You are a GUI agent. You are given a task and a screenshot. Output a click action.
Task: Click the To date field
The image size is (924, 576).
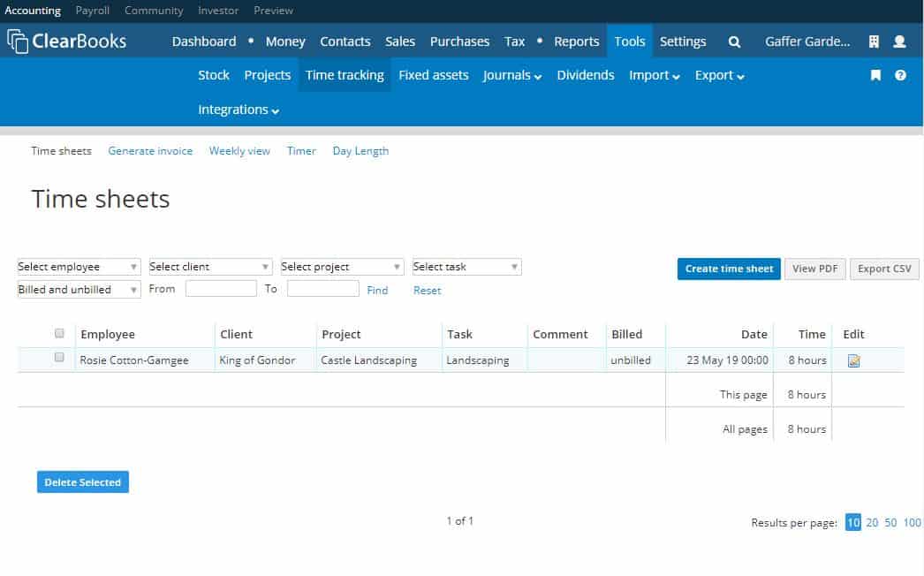tap(323, 289)
